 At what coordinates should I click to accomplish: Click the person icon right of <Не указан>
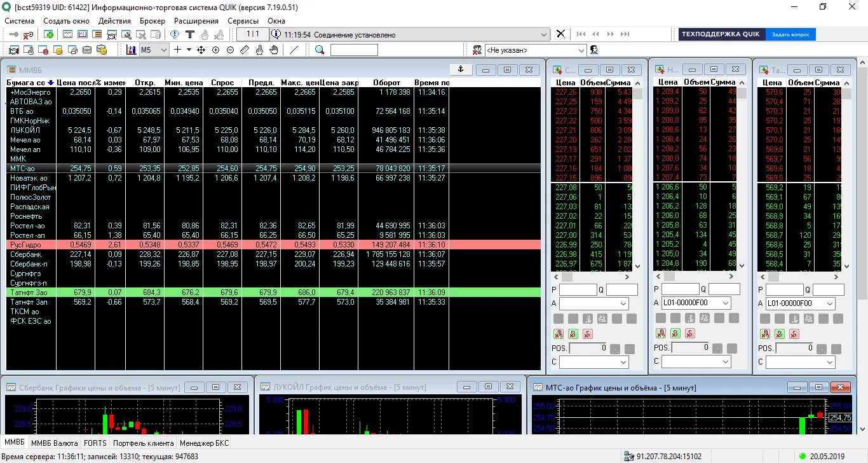coord(594,50)
